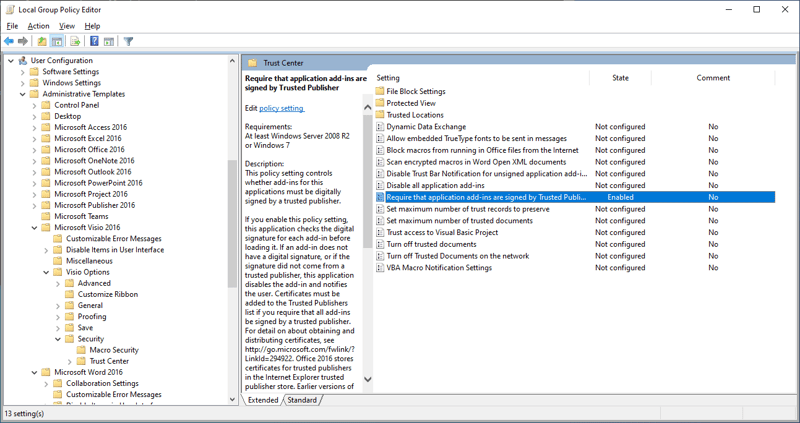Collapse the Security node under Visio Options
Image resolution: width=800 pixels, height=423 pixels.
click(58, 339)
